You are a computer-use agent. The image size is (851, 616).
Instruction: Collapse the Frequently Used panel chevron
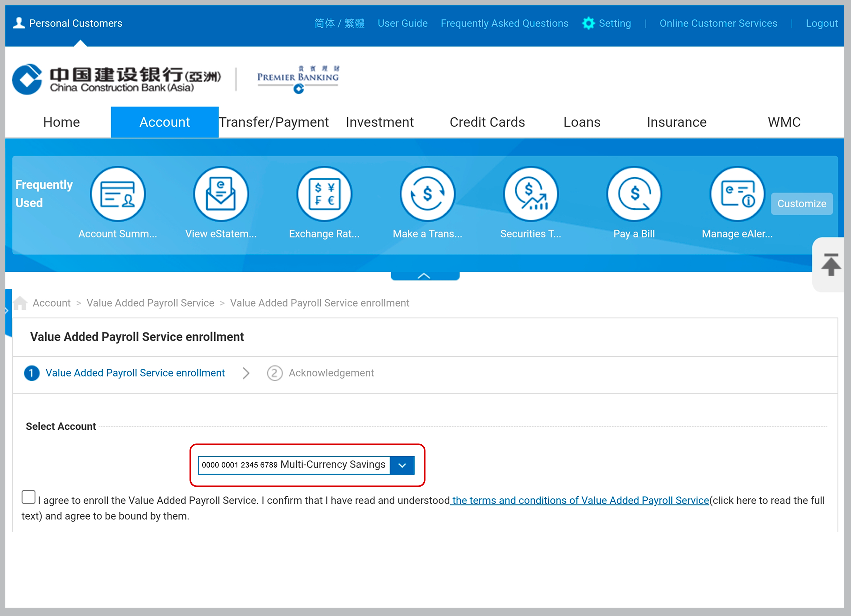pyautogui.click(x=424, y=276)
